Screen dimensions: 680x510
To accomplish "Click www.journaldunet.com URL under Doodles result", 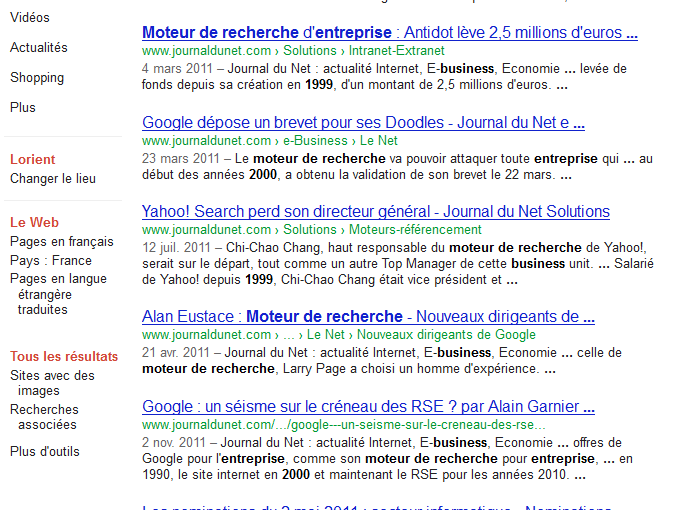I will tap(206, 141).
